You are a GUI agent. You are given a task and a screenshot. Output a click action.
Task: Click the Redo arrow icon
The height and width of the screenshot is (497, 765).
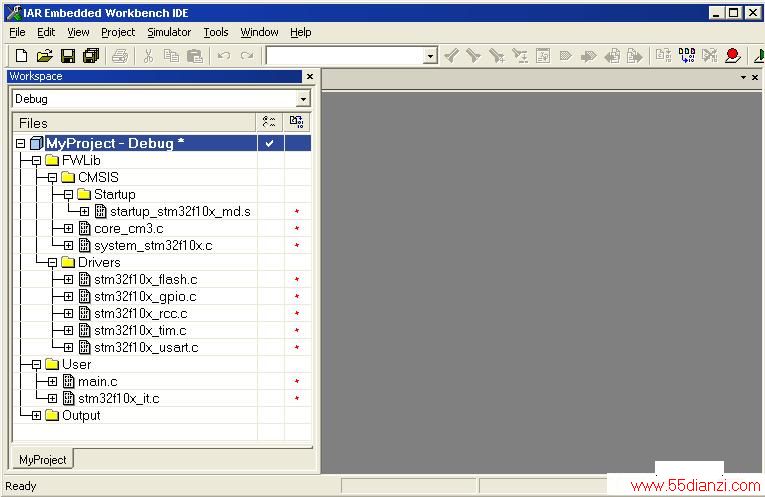(247, 56)
